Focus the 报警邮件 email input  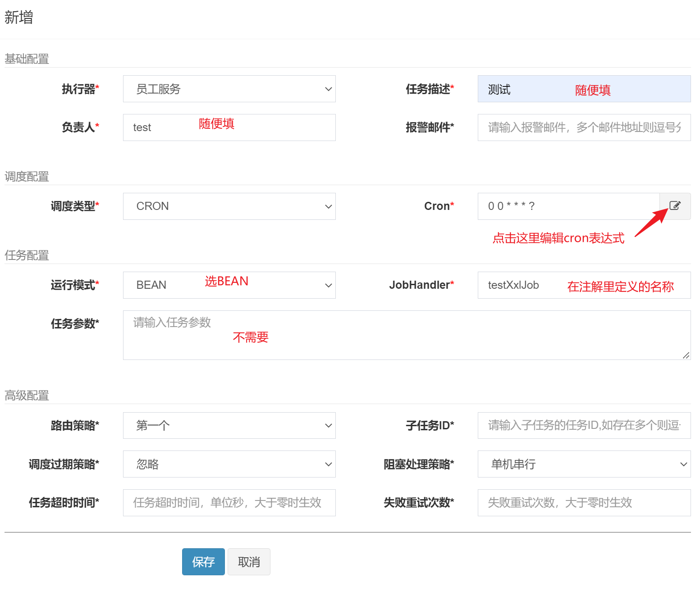[x=584, y=127]
